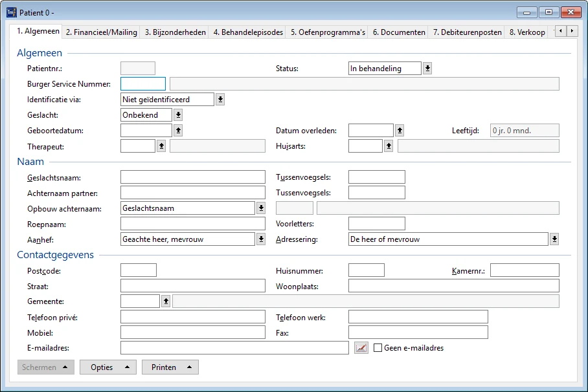Click the Roepnaam input field
588x392 pixels.
(x=193, y=224)
